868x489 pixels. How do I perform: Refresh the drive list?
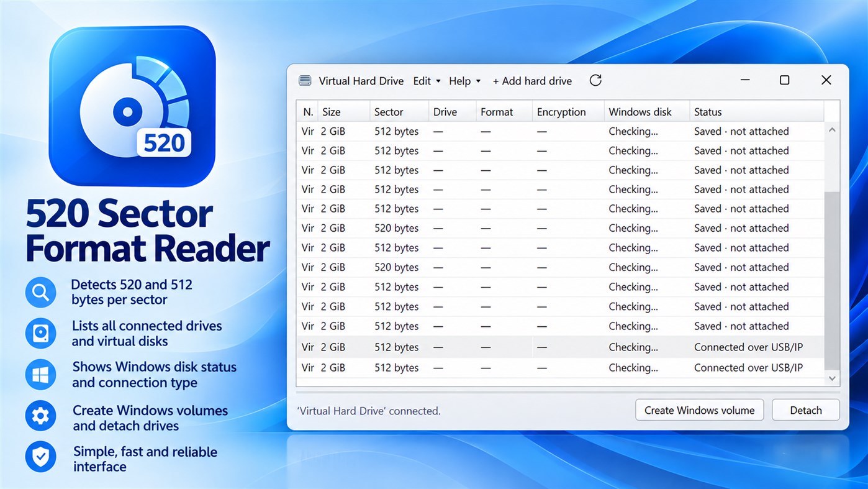click(595, 80)
